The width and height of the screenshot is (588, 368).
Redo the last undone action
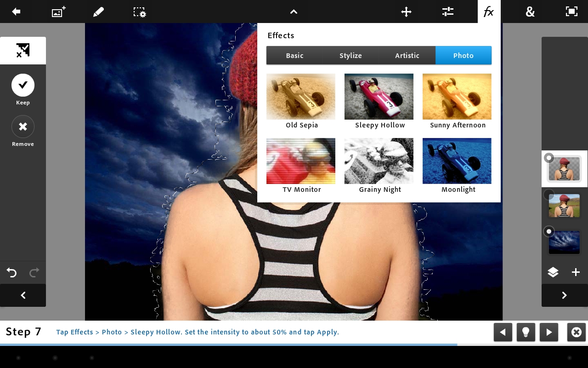[x=34, y=273]
